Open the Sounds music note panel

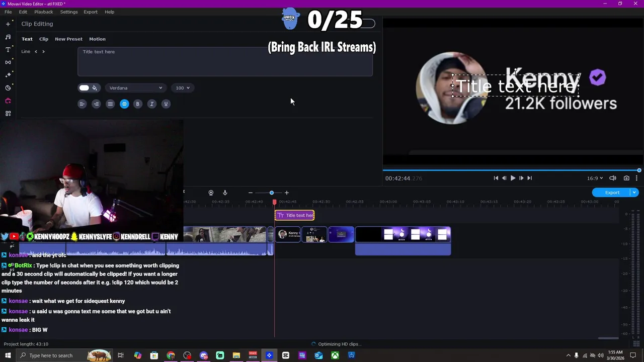click(x=8, y=37)
